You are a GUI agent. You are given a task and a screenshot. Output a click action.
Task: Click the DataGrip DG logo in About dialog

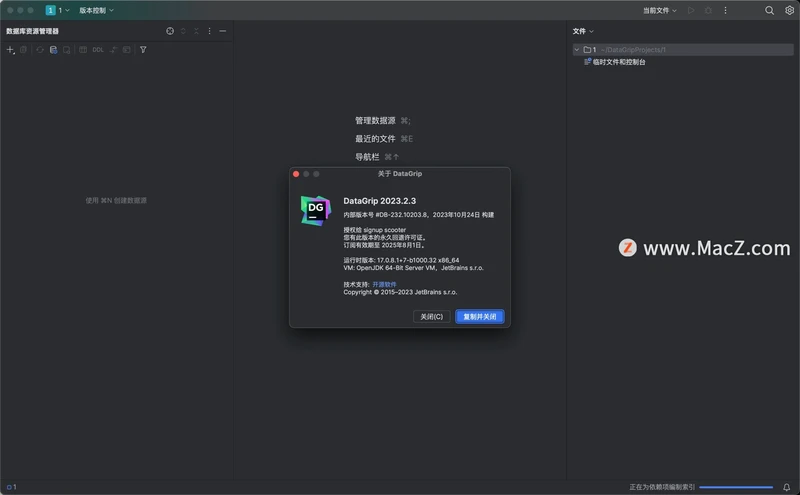pos(316,210)
